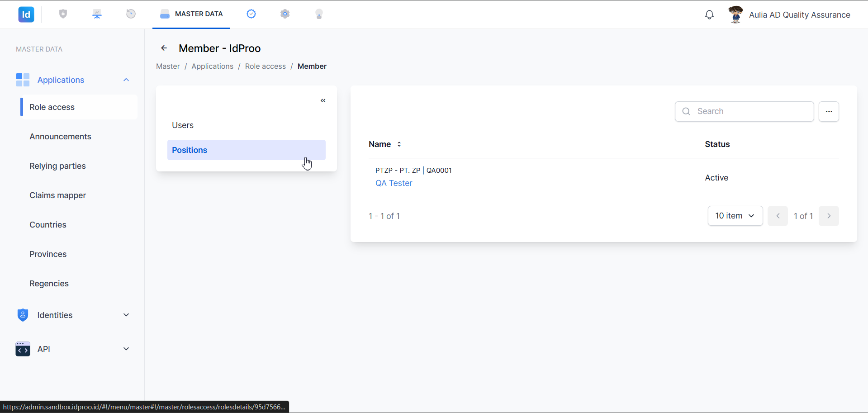Select the MASTER DATA tab
The image size is (868, 413).
point(191,14)
